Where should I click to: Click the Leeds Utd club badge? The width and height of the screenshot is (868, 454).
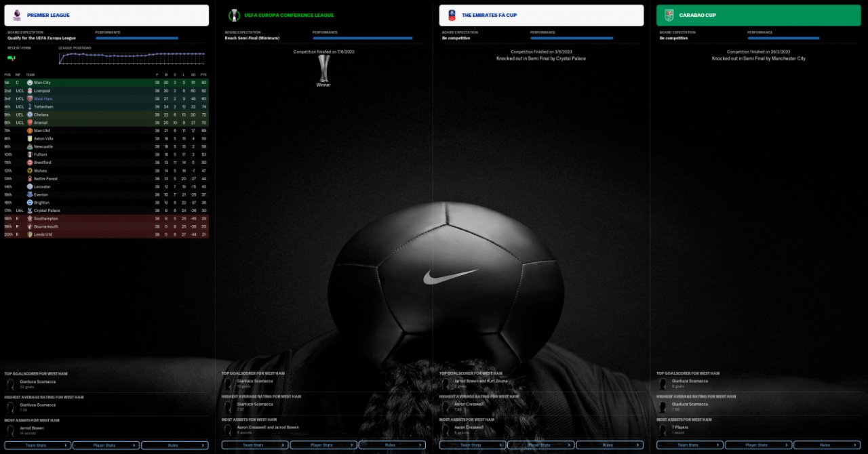pos(30,234)
